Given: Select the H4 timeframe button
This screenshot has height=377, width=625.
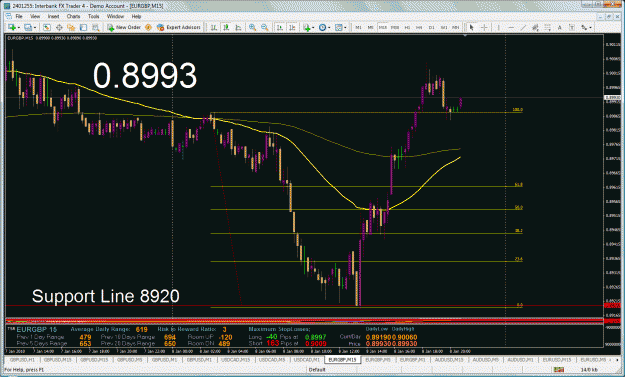Looking at the screenshot, I should 419,27.
